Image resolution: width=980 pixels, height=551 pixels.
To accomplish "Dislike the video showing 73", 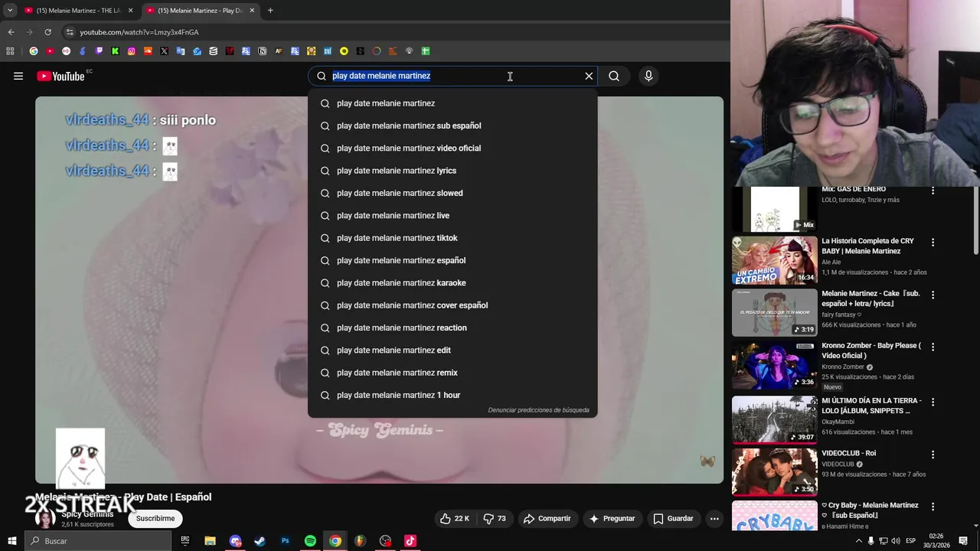I will click(x=495, y=518).
